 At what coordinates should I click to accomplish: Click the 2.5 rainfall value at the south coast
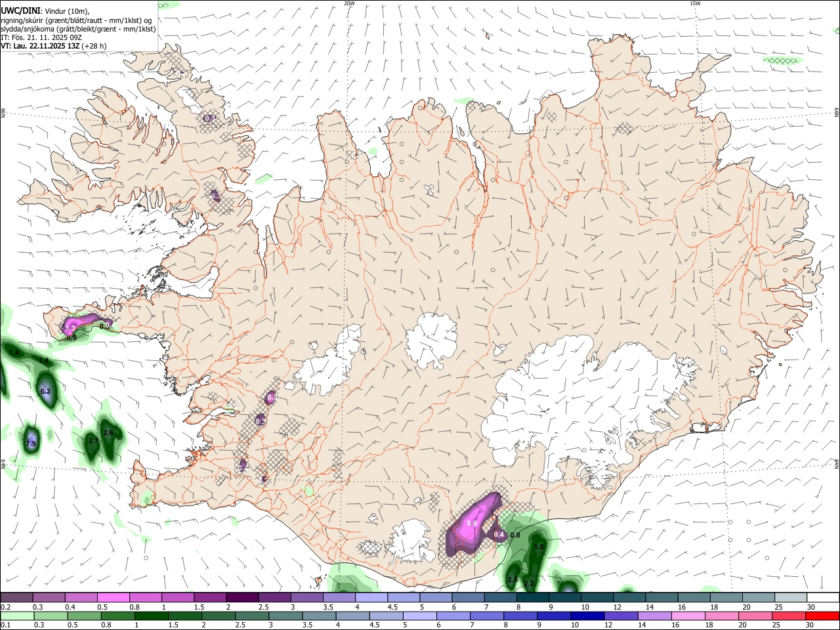click(x=513, y=579)
